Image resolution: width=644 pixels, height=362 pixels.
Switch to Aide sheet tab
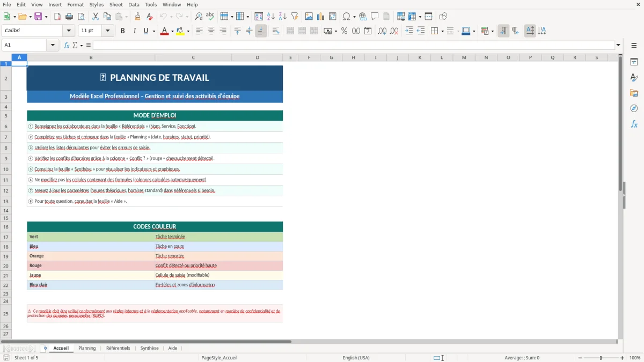(x=173, y=348)
